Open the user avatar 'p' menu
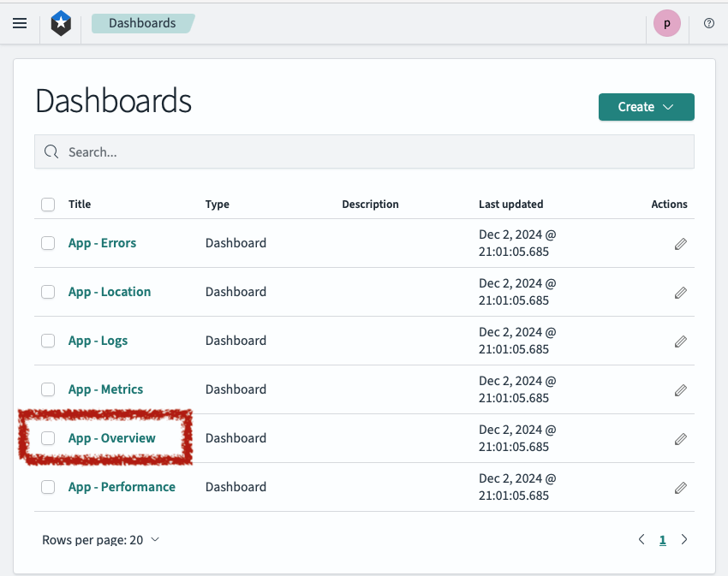Screen dimensions: 728x576 (x=666, y=23)
